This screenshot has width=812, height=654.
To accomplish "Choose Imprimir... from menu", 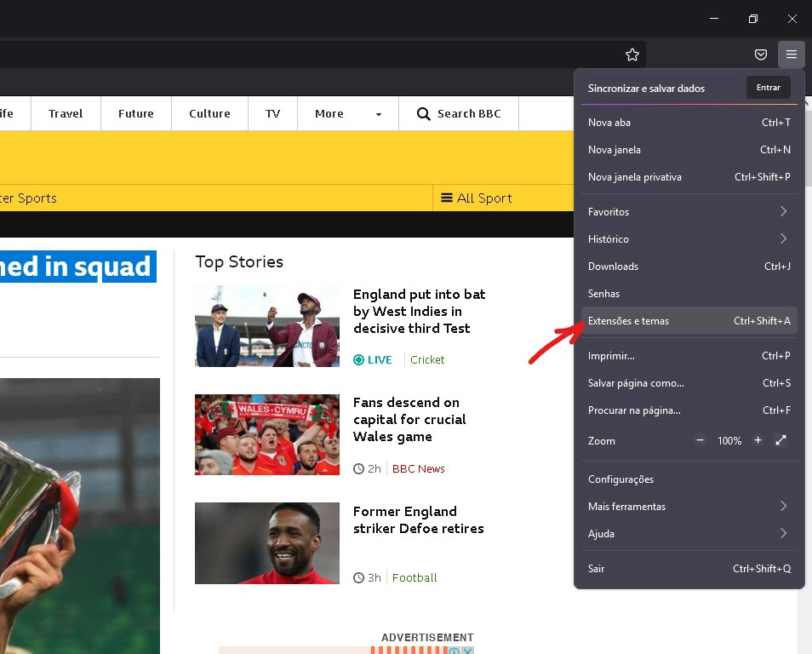I will 689,356.
